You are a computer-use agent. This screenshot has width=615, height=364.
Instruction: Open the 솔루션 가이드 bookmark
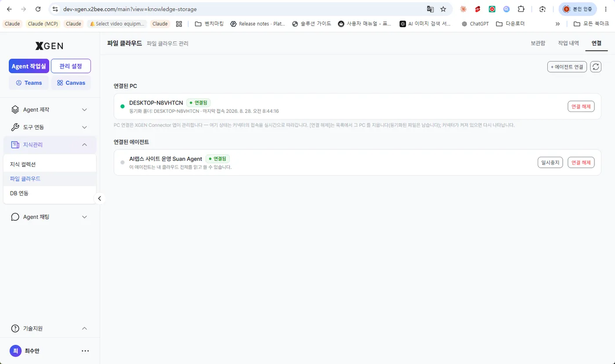click(311, 24)
